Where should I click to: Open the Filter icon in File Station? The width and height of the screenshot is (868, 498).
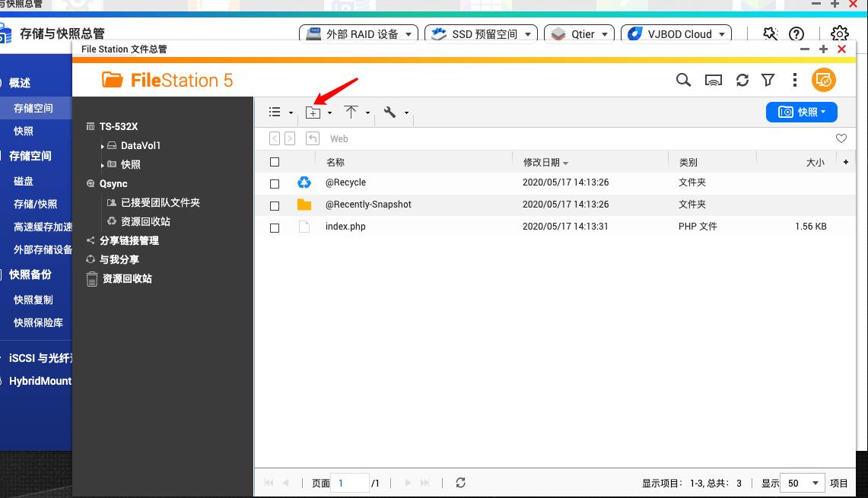(x=768, y=80)
